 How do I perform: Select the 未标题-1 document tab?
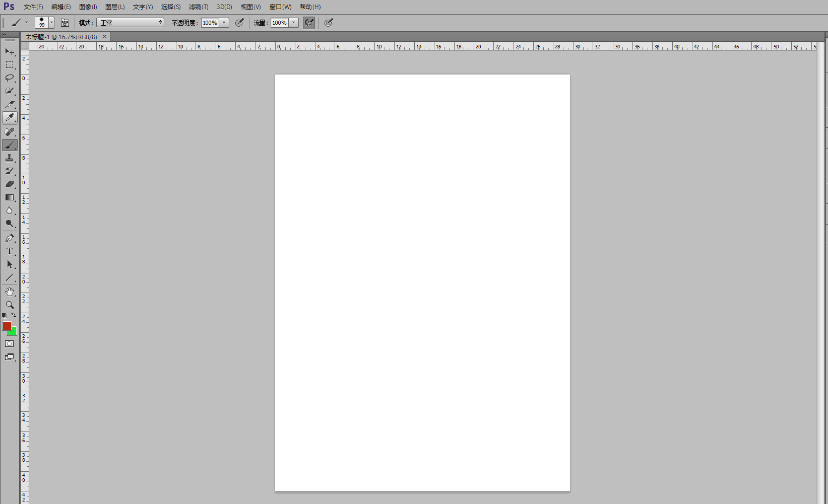(x=61, y=37)
